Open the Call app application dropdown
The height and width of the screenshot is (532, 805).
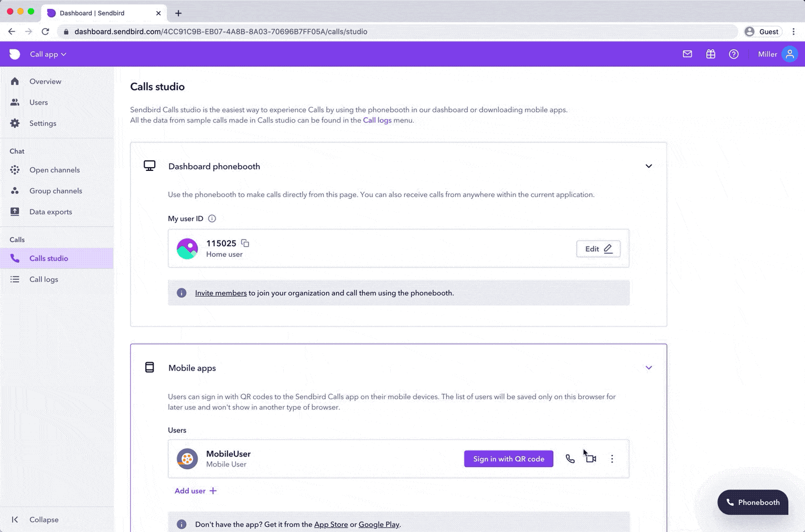point(48,54)
